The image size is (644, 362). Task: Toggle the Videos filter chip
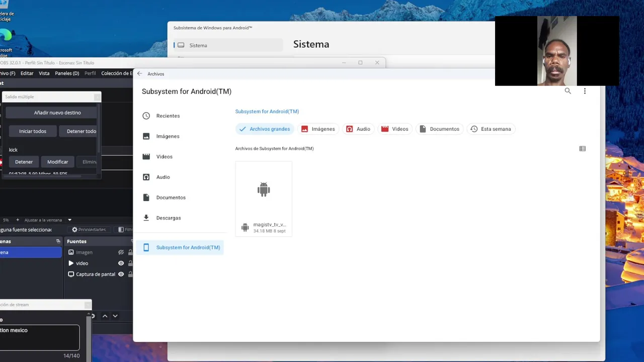394,129
